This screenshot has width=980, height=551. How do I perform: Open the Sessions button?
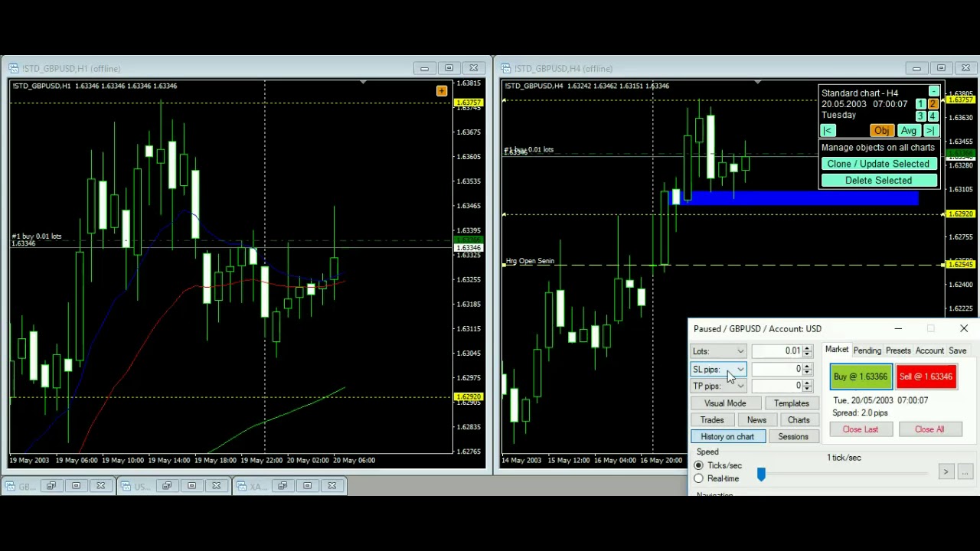point(793,437)
